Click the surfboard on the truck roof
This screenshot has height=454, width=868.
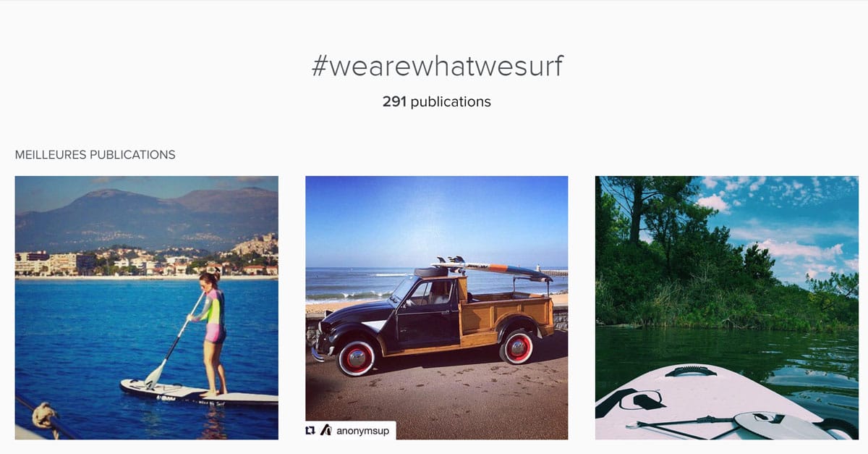[499, 269]
